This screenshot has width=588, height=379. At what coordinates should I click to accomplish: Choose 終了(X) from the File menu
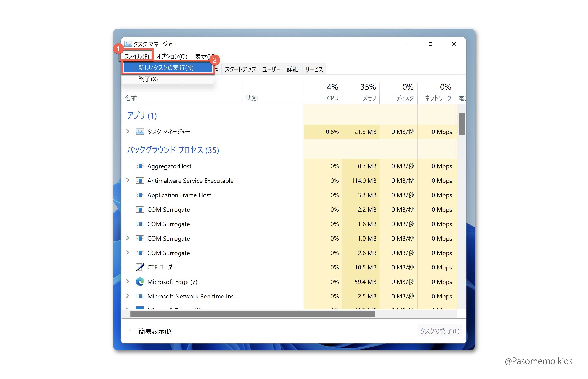click(168, 79)
